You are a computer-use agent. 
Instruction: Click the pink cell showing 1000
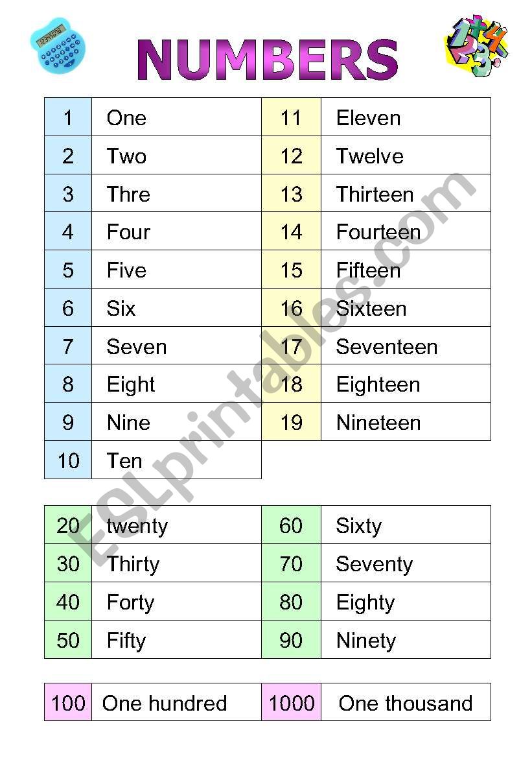tap(292, 704)
